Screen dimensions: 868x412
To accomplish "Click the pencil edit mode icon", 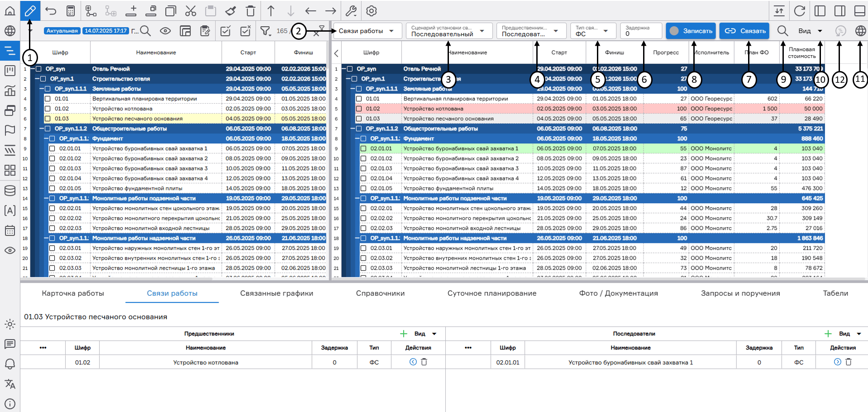I will (x=30, y=11).
